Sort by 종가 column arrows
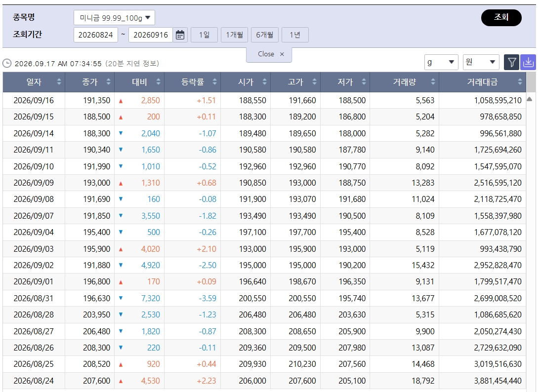The width and height of the screenshot is (540, 392). (x=109, y=82)
